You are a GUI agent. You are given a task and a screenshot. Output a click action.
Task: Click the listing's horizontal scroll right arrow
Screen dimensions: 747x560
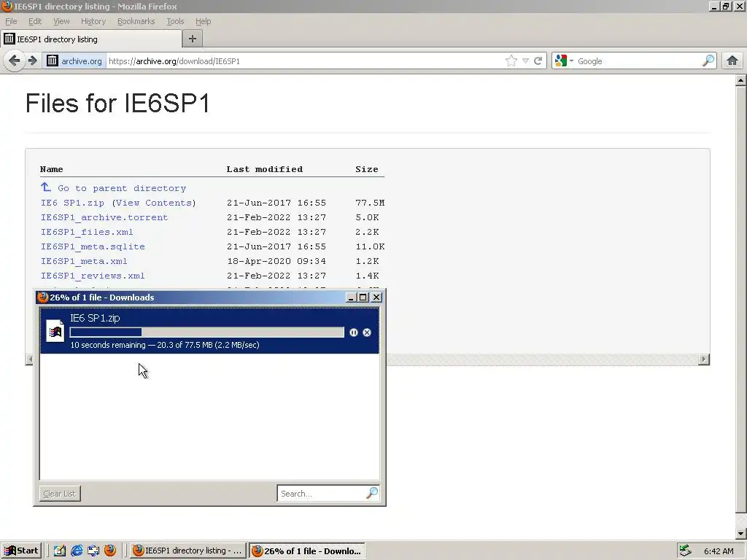[704, 359]
